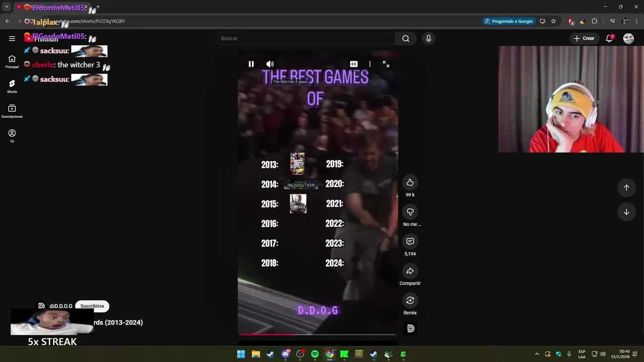Start voice search with the microphone
644x362 pixels.
pos(428,38)
